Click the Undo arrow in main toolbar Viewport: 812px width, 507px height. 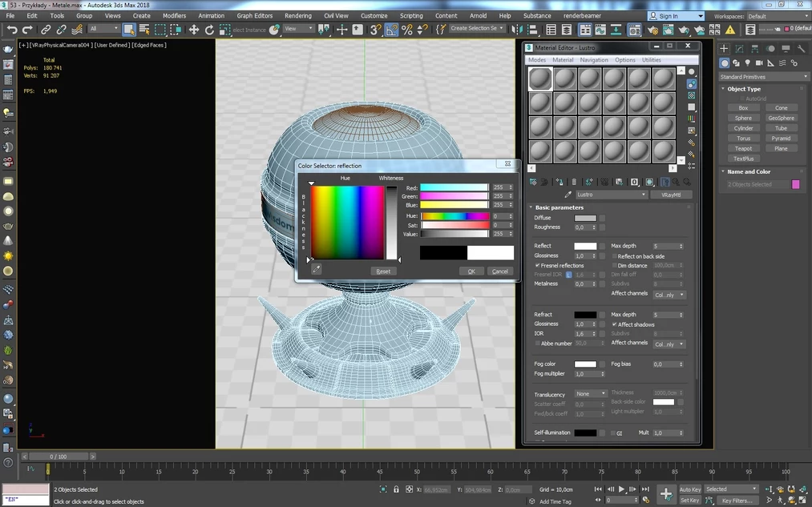click(12, 30)
